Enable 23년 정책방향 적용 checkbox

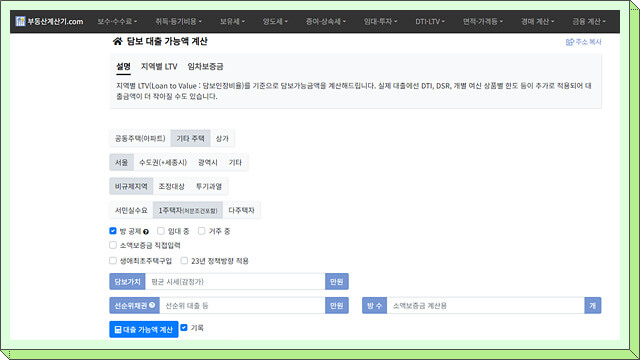tap(184, 260)
